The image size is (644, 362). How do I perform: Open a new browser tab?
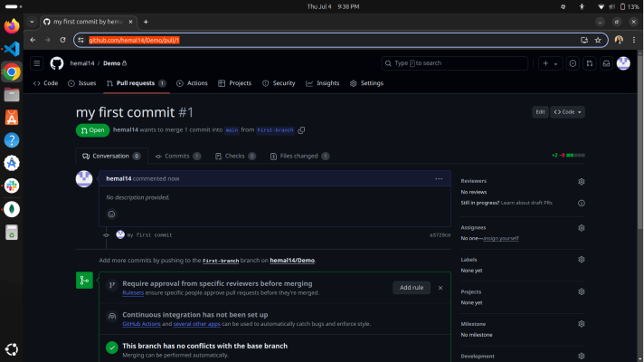point(146,22)
